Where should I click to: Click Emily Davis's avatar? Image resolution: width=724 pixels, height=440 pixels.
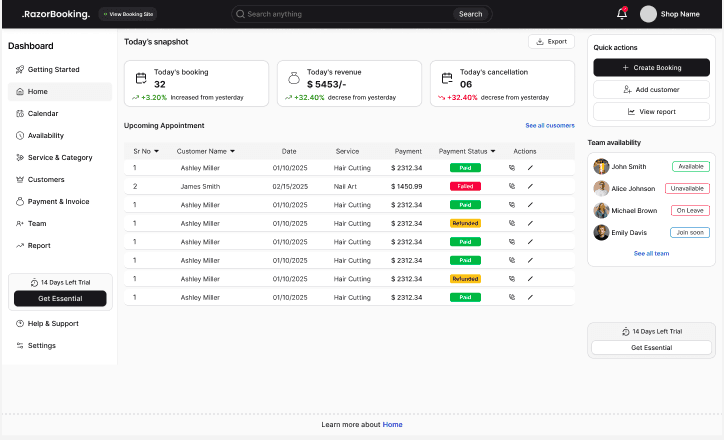point(601,232)
